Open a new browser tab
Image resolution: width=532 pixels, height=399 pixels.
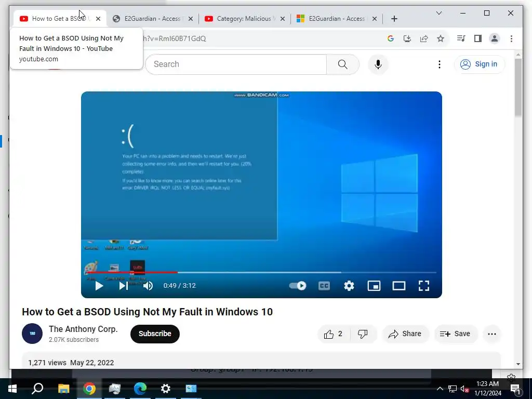(394, 19)
